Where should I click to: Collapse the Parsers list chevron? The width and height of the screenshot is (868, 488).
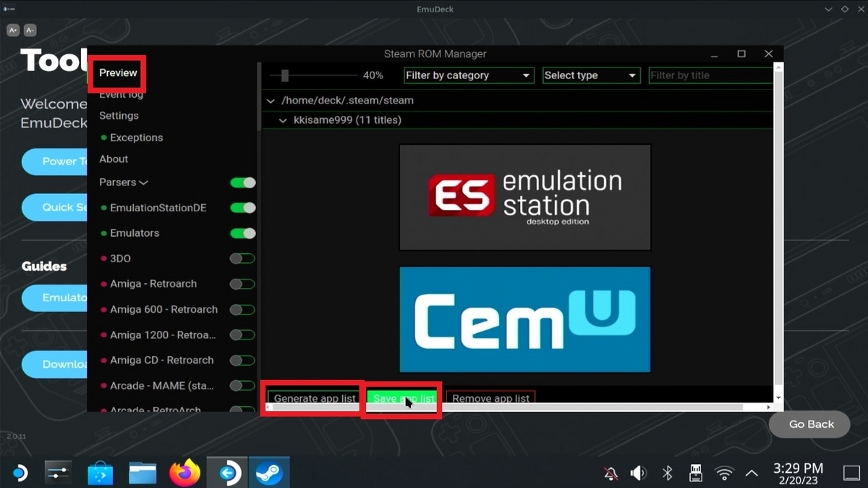[x=143, y=182]
